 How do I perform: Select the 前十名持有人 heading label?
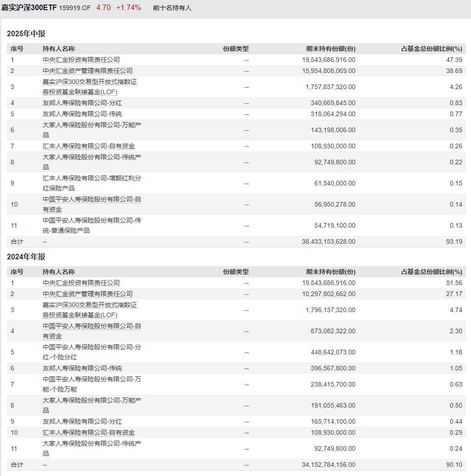pyautogui.click(x=172, y=8)
